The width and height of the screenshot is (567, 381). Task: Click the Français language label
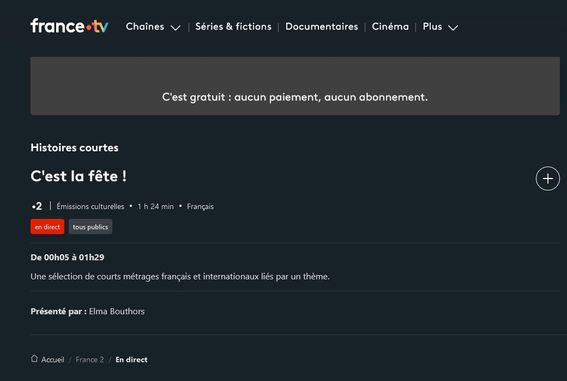[x=200, y=206]
